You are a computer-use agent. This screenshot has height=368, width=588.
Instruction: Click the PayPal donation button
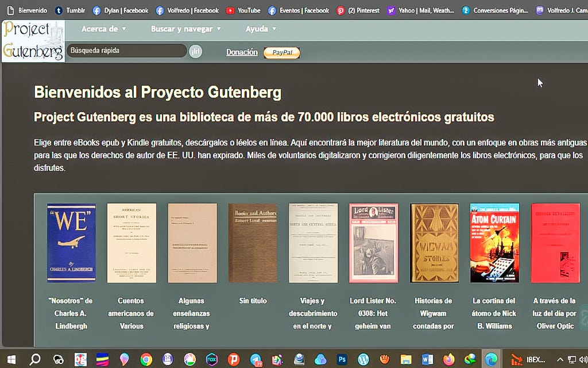pyautogui.click(x=281, y=52)
